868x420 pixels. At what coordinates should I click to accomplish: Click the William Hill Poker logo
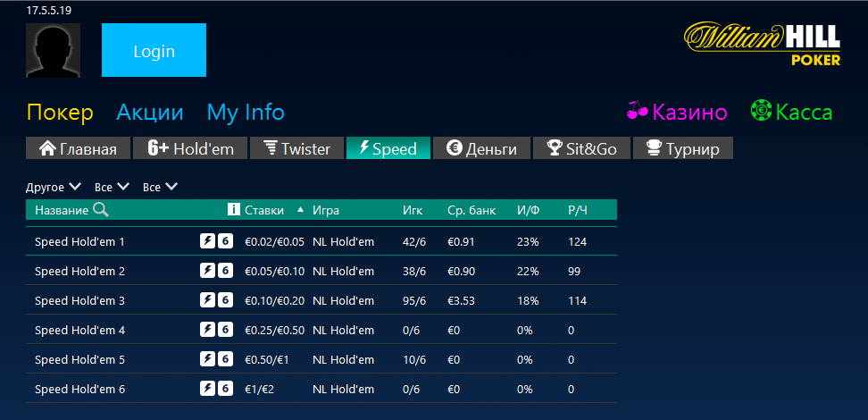[x=763, y=43]
